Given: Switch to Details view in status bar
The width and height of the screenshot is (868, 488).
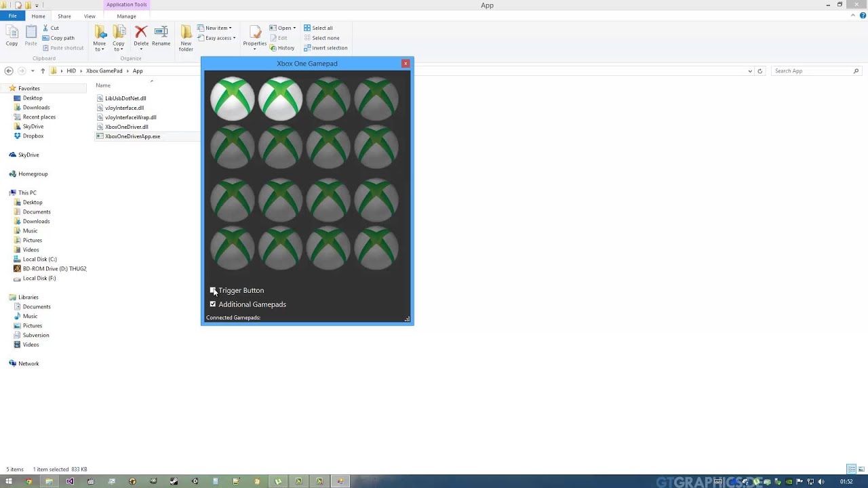Looking at the screenshot, I should point(851,469).
